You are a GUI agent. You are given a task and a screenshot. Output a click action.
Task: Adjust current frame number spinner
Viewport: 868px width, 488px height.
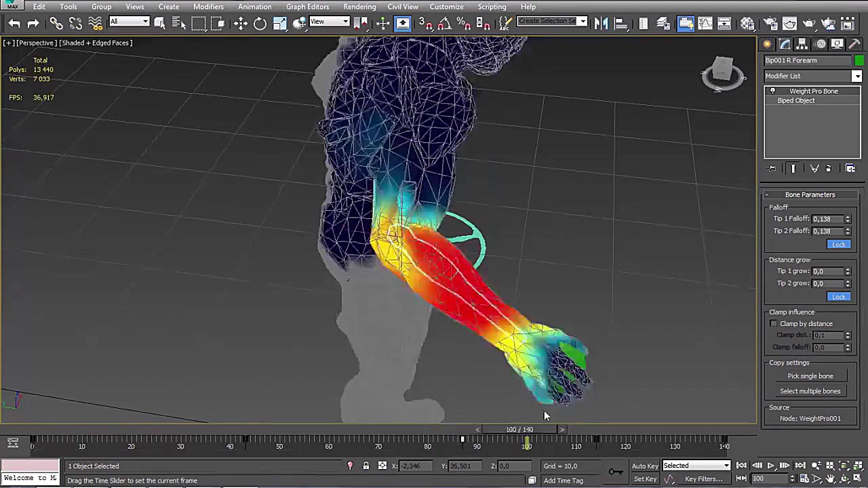792,479
